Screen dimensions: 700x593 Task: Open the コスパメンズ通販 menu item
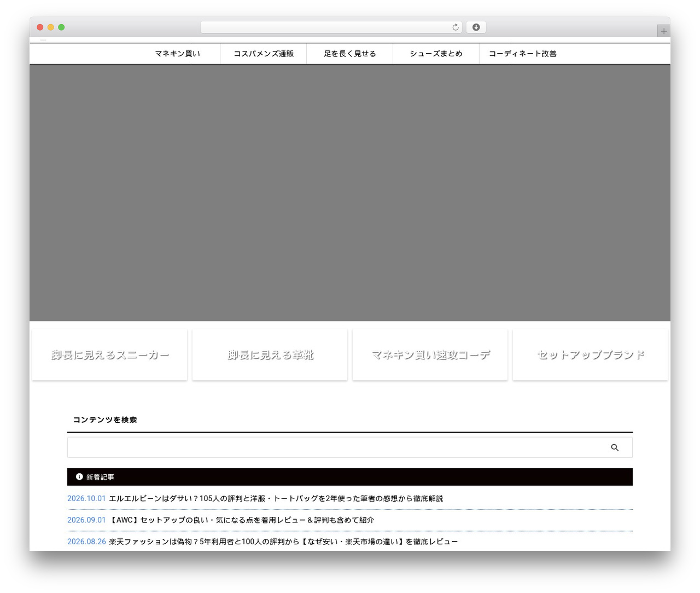264,54
